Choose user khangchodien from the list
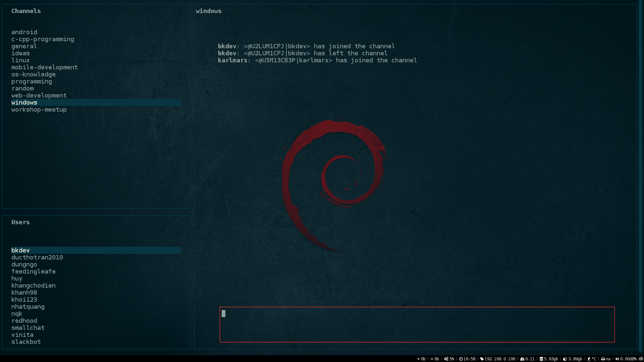The width and height of the screenshot is (644, 362). (34, 286)
